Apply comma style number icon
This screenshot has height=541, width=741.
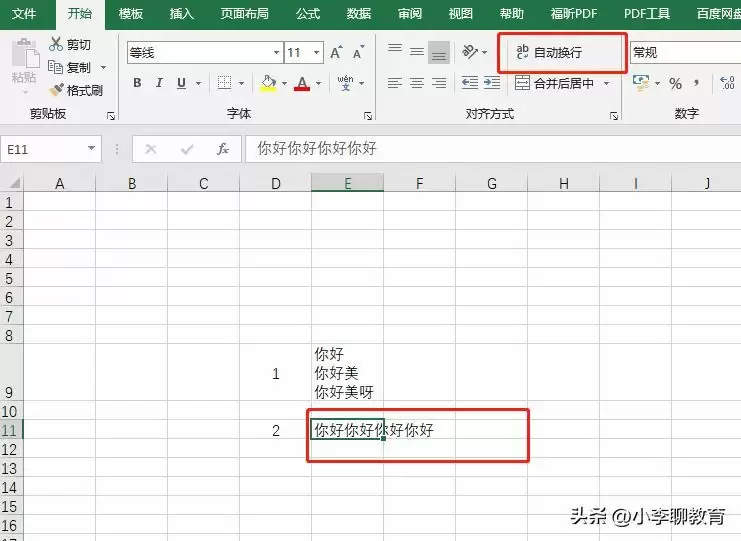pyautogui.click(x=696, y=83)
